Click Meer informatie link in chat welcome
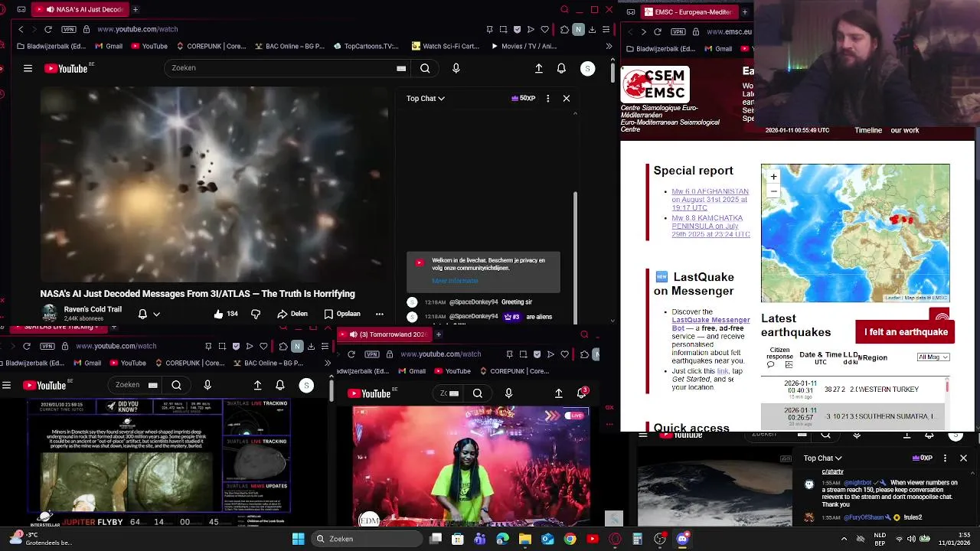This screenshot has width=980, height=551. point(455,281)
